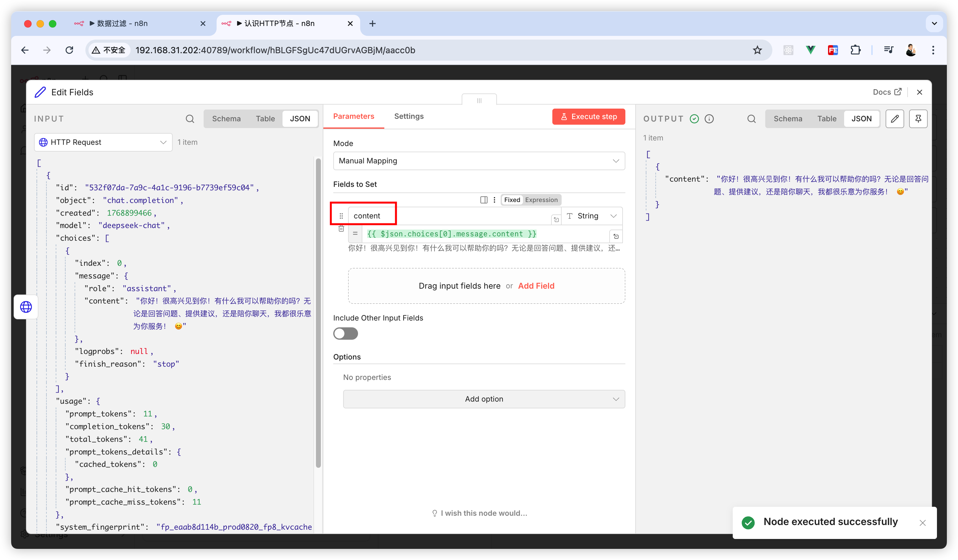
Task: Click the output info circle icon
Action: [709, 118]
